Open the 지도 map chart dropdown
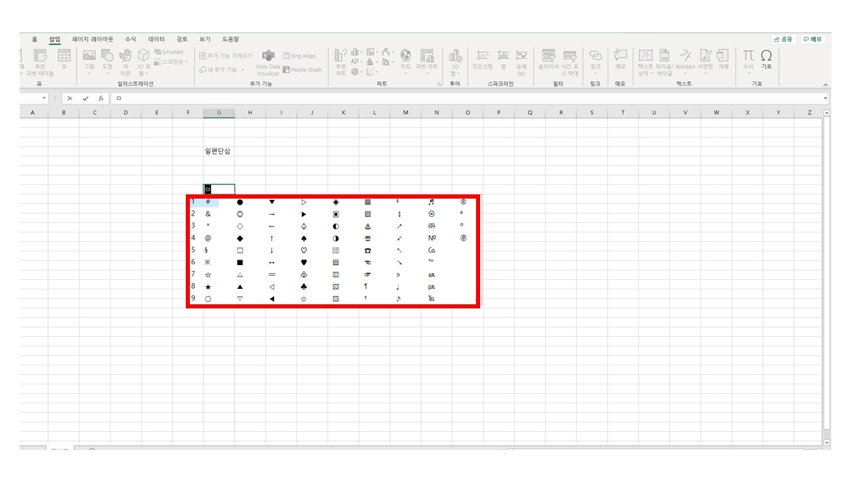The image size is (868, 488). 406,62
